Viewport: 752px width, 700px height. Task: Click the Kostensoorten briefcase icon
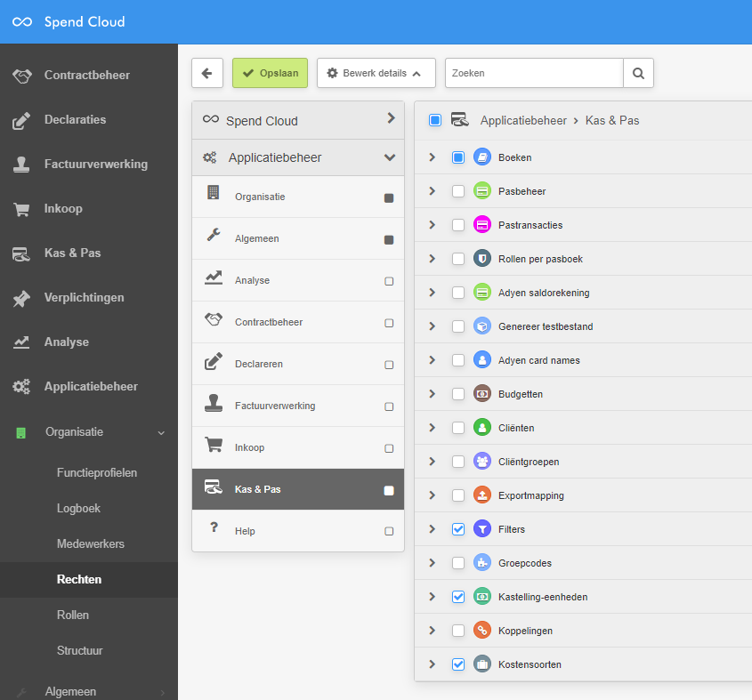tap(482, 664)
